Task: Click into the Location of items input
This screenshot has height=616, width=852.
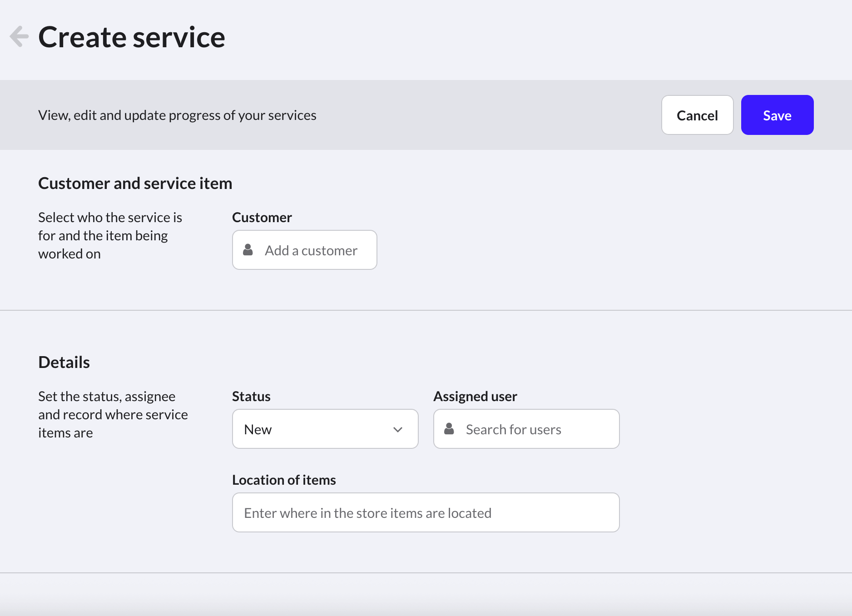Action: (x=426, y=513)
